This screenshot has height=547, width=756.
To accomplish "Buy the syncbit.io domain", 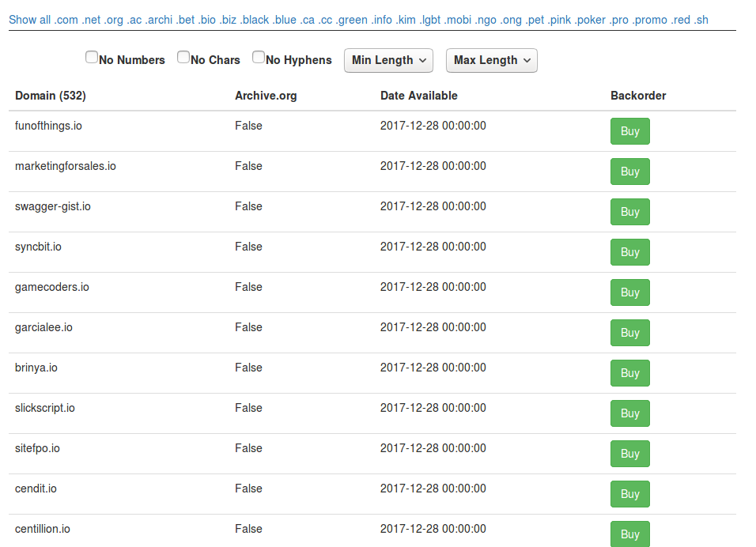I will coord(629,252).
